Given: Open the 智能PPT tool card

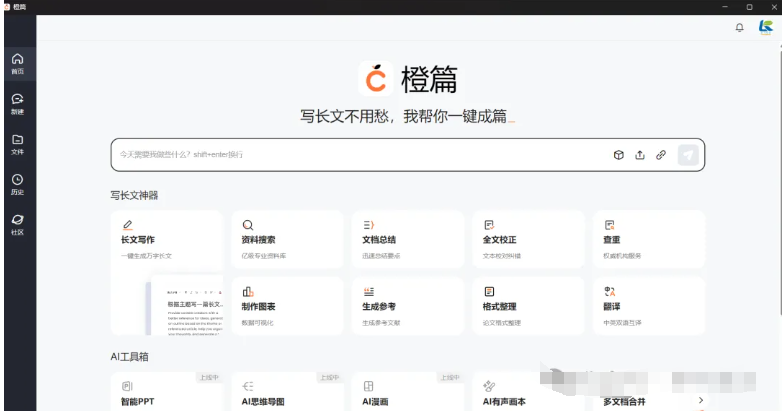Looking at the screenshot, I should point(167,392).
